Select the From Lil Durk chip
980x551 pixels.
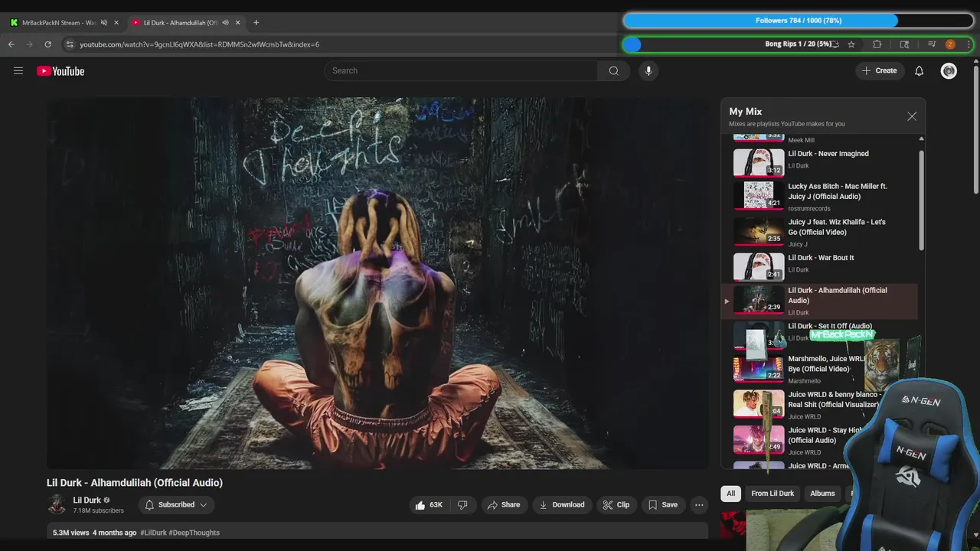773,494
